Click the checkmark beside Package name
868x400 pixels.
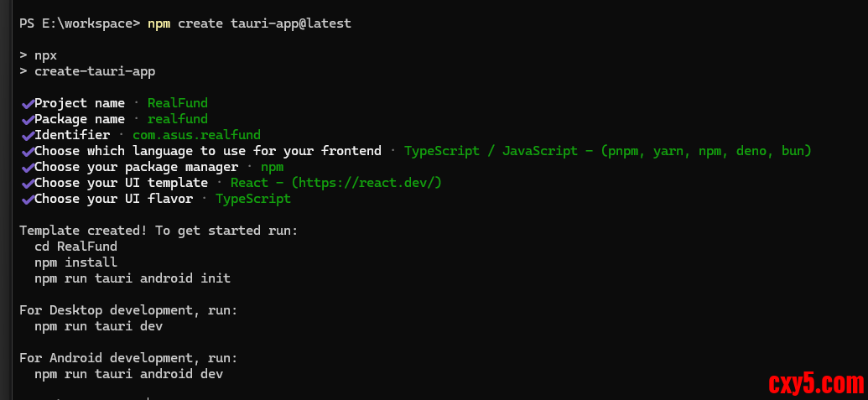(x=27, y=119)
